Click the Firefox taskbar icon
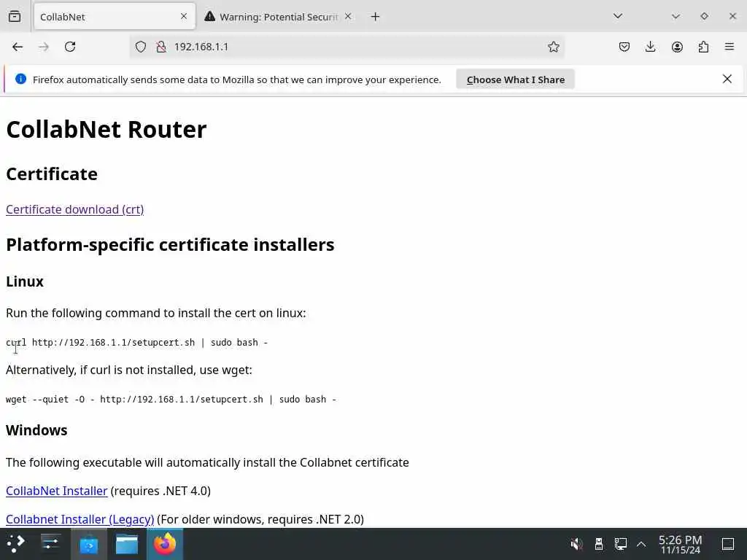The height and width of the screenshot is (560, 747). click(x=165, y=544)
